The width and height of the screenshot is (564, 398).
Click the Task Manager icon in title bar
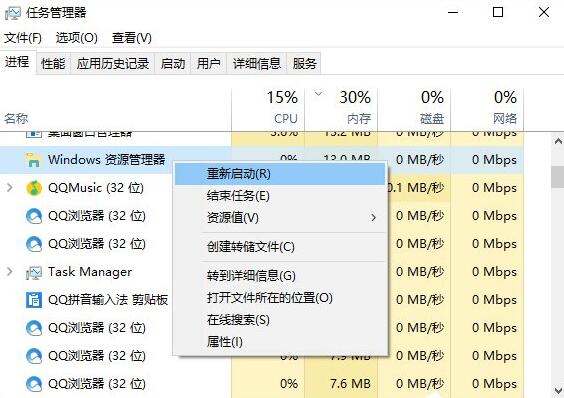point(13,13)
